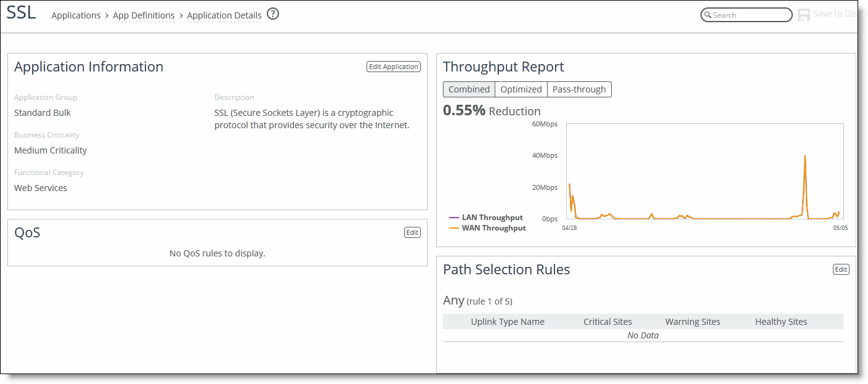The width and height of the screenshot is (868, 384).
Task: Click the Uplink Type Name column header
Action: click(508, 322)
